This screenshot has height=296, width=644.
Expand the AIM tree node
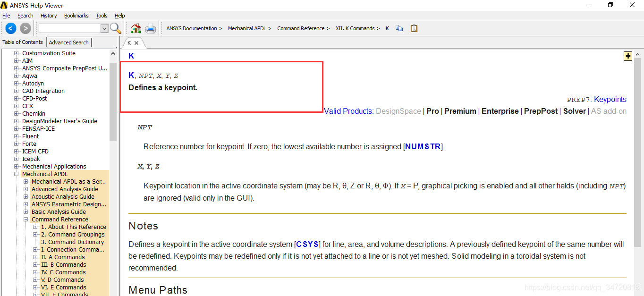click(x=17, y=61)
